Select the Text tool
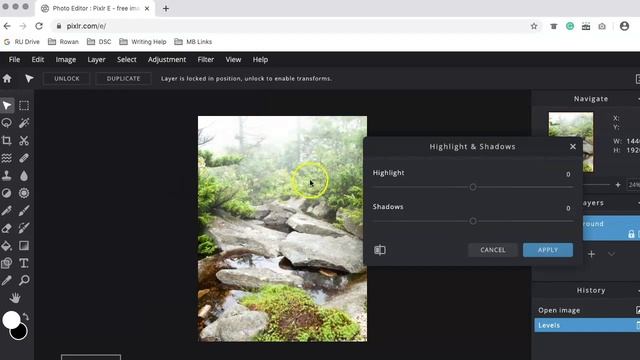The image size is (640, 360). click(24, 263)
